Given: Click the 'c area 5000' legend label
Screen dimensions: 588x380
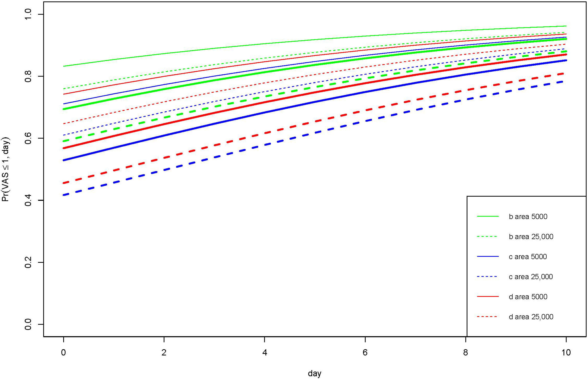Looking at the screenshot, I should [x=528, y=257].
